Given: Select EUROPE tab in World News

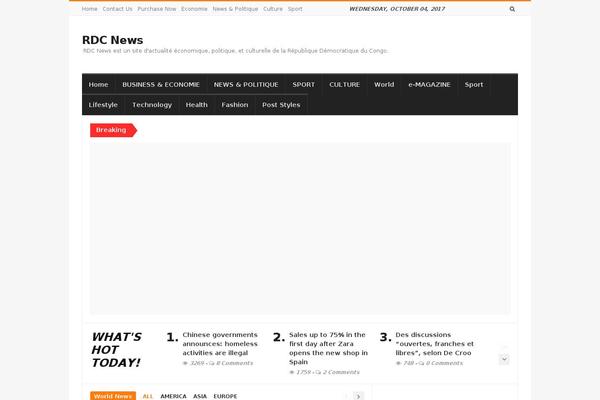Looking at the screenshot, I should [225, 397].
